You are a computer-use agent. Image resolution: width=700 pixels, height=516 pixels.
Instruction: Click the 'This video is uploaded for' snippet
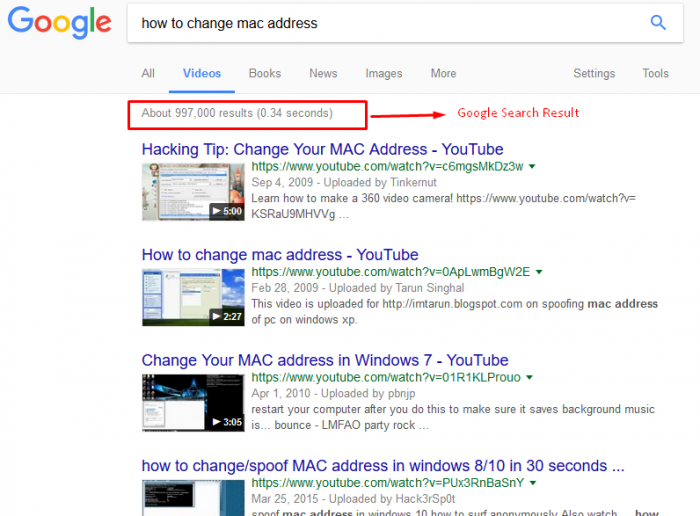(454, 312)
